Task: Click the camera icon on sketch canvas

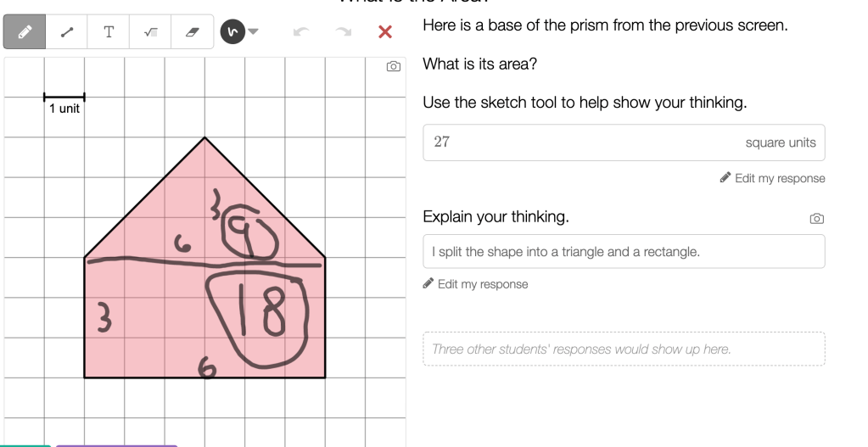Action: [393, 66]
